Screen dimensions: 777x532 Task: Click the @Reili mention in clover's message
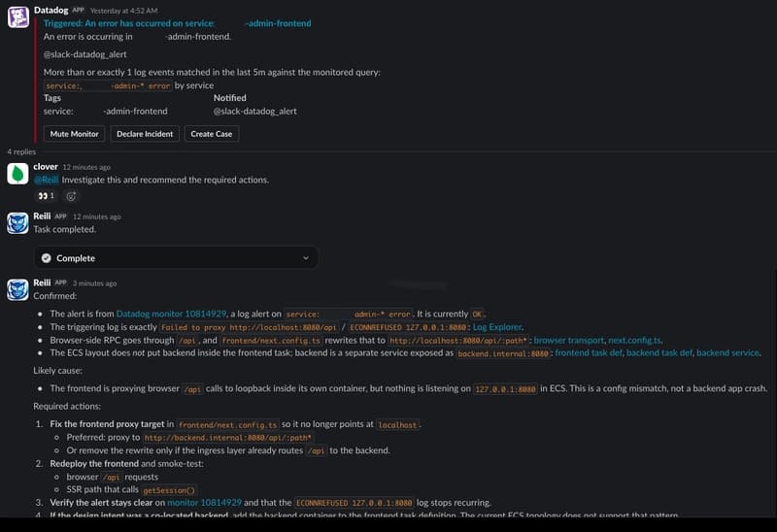pos(46,180)
